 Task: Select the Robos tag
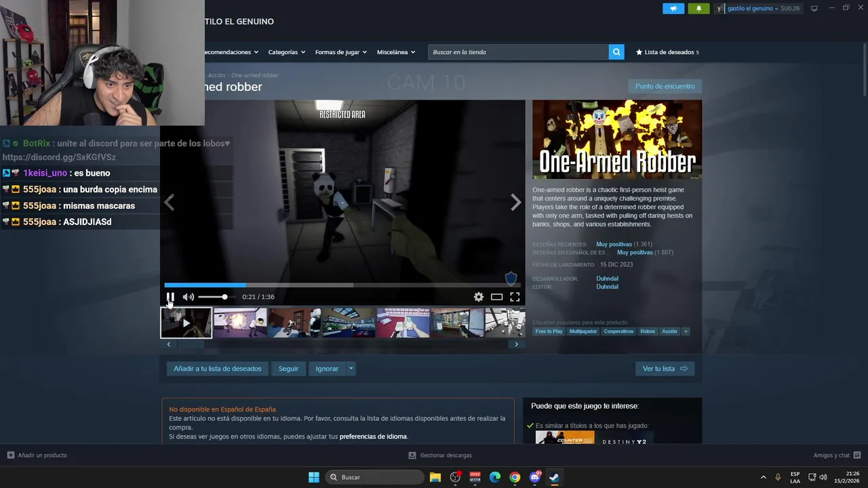[648, 331]
